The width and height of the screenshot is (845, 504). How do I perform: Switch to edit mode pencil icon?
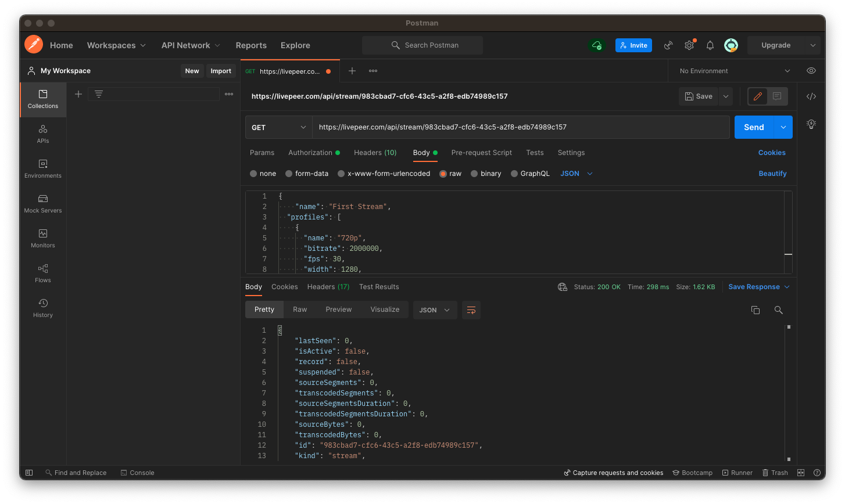tap(758, 96)
